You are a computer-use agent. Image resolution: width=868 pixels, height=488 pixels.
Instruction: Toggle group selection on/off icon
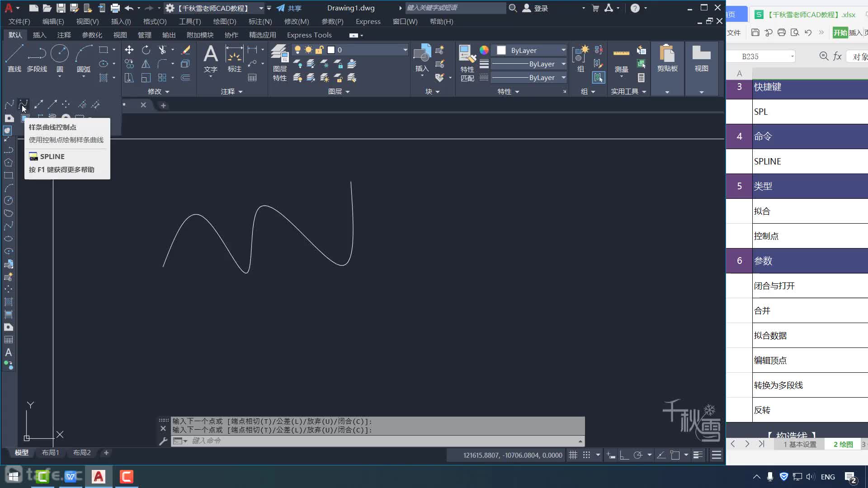click(x=599, y=78)
